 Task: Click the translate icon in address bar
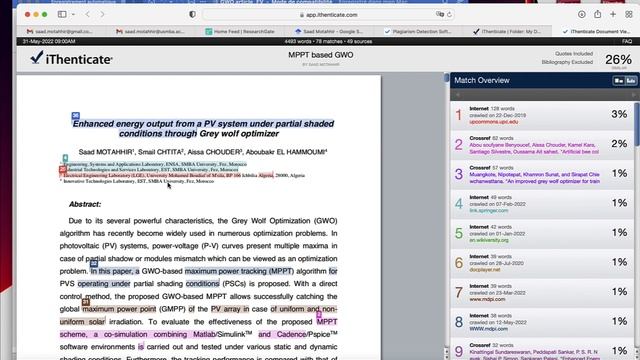440,14
